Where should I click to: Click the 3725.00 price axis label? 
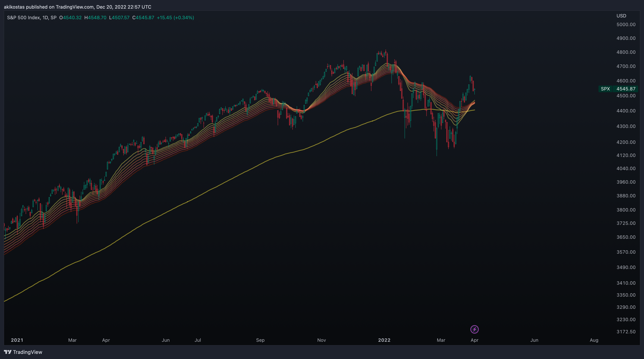pyautogui.click(x=626, y=223)
